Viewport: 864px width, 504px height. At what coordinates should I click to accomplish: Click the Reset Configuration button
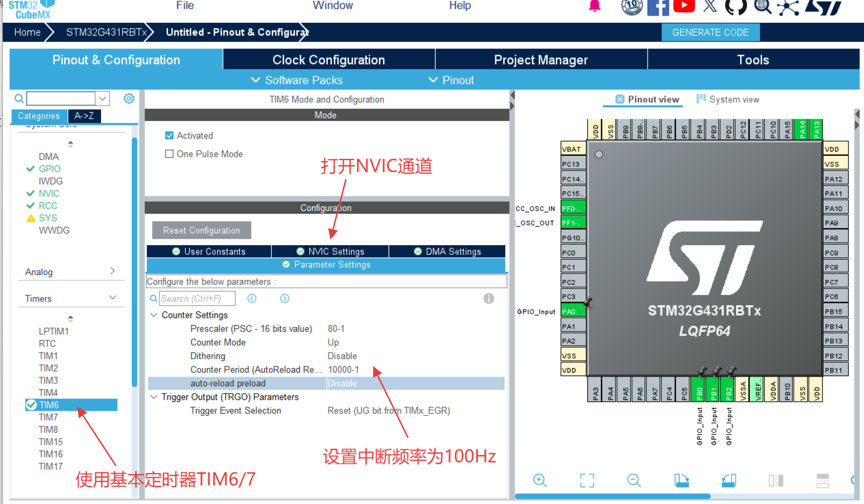202,230
